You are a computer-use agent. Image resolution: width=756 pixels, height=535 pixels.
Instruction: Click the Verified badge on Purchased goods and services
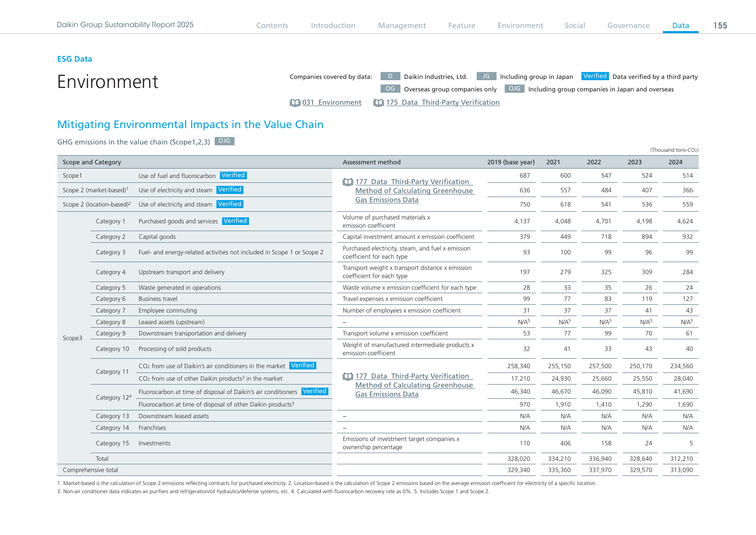click(235, 221)
